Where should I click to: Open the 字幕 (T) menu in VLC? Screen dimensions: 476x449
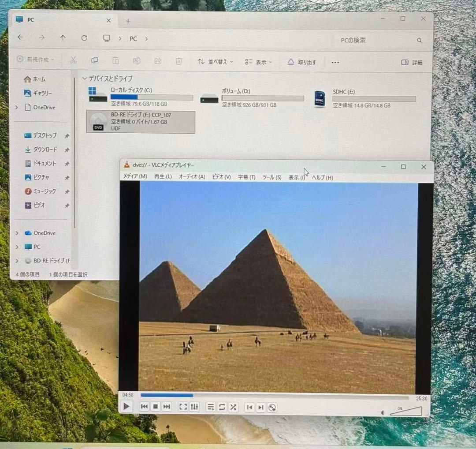246,177
